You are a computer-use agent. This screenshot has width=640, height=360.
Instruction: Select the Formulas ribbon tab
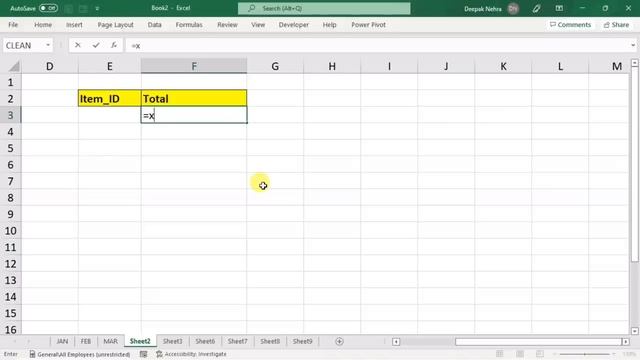coord(189,25)
